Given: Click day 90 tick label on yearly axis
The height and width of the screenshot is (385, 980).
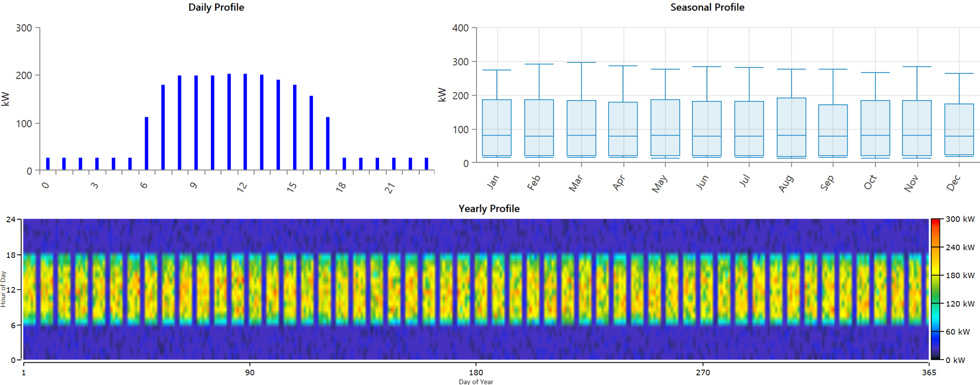Looking at the screenshot, I should click(x=250, y=372).
